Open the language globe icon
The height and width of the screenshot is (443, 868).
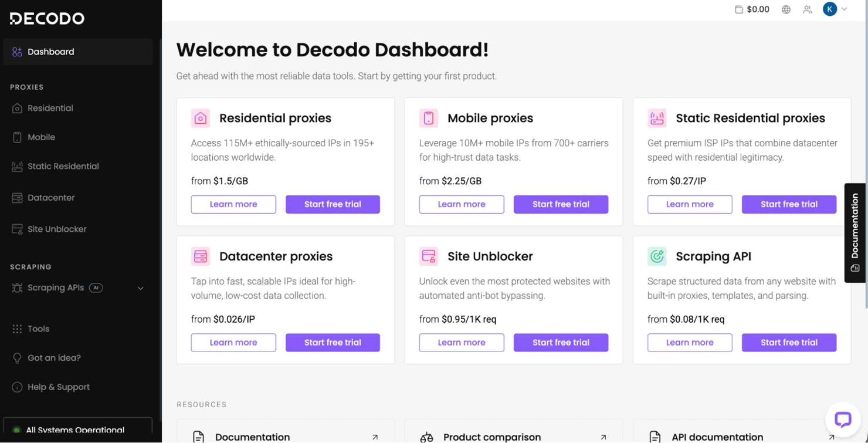click(786, 9)
